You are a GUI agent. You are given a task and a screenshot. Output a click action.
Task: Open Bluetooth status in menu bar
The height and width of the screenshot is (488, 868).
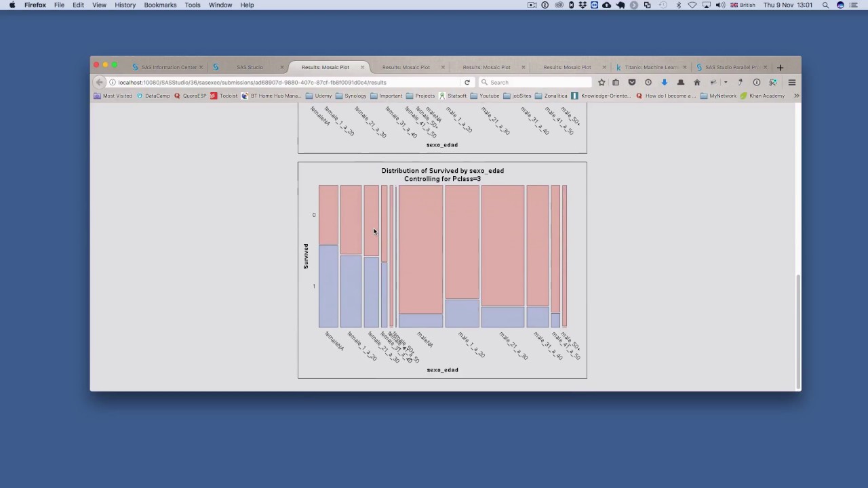(x=678, y=5)
